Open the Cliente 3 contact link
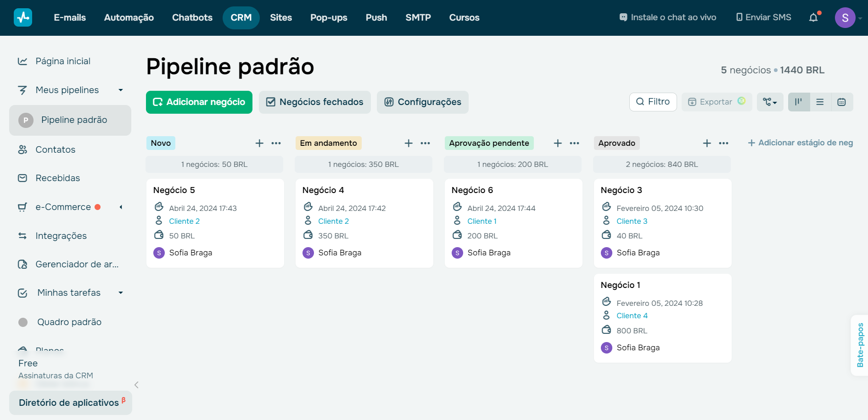The image size is (868, 420). (x=632, y=221)
